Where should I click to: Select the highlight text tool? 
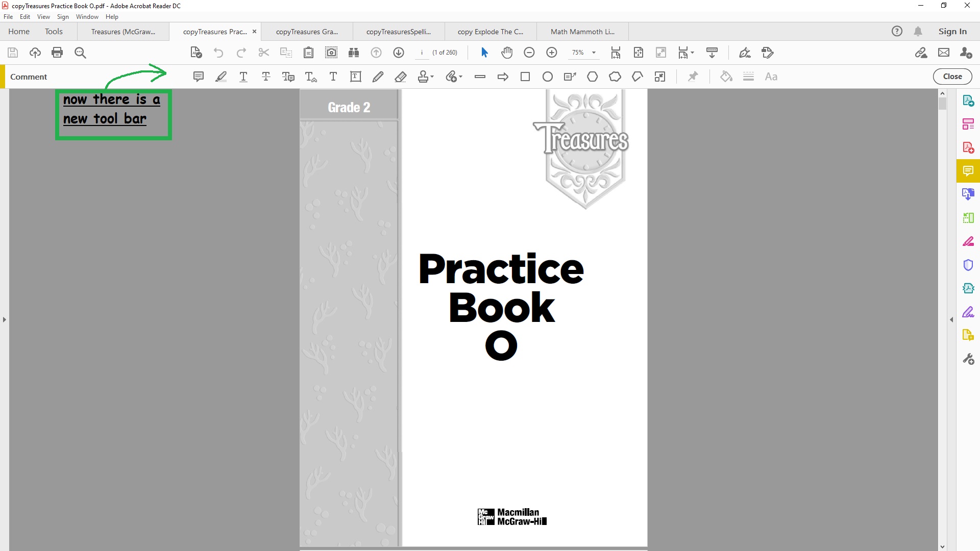coord(221,77)
